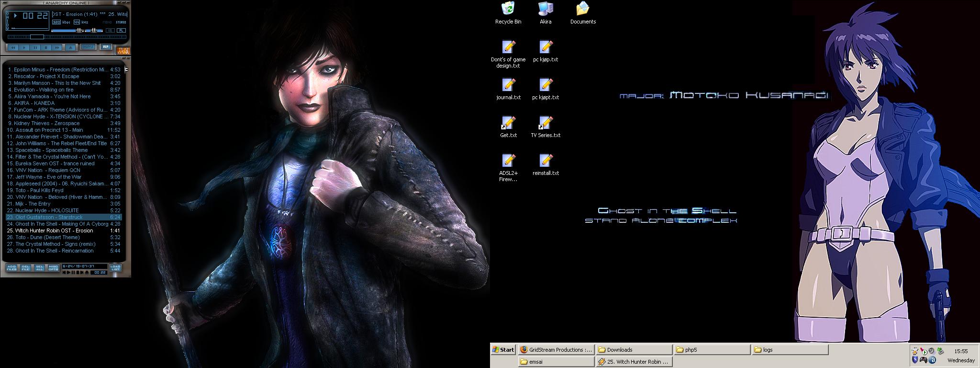Open the ADD FILES playlist menu

click(11, 268)
